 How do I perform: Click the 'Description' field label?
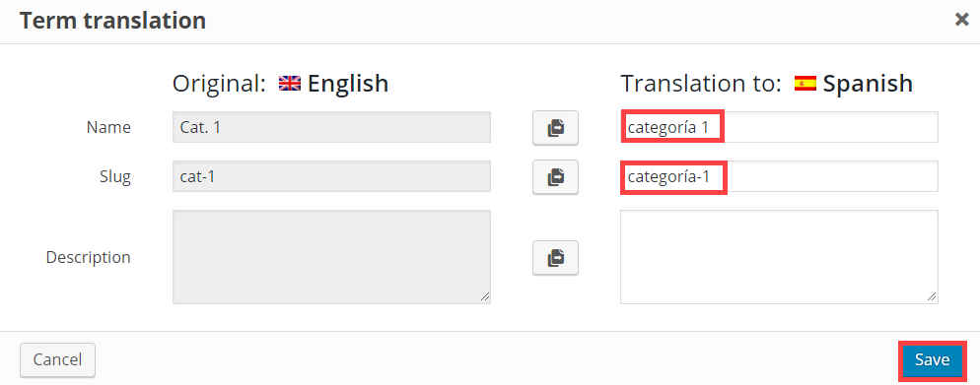(x=88, y=257)
